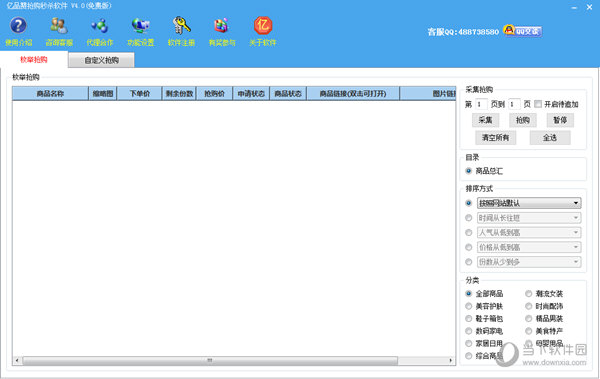Click the 商品链接(双击可打开) column header
Viewport: 600px width, 379px height.
click(353, 93)
